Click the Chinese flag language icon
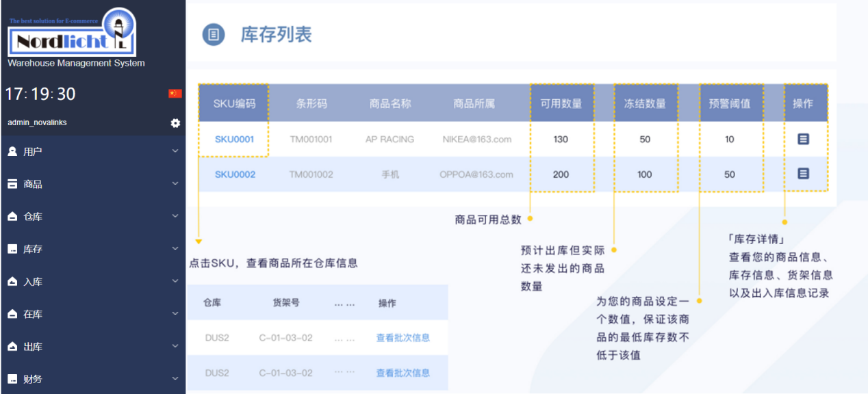Viewport: 868px width, 394px height. pos(176,94)
